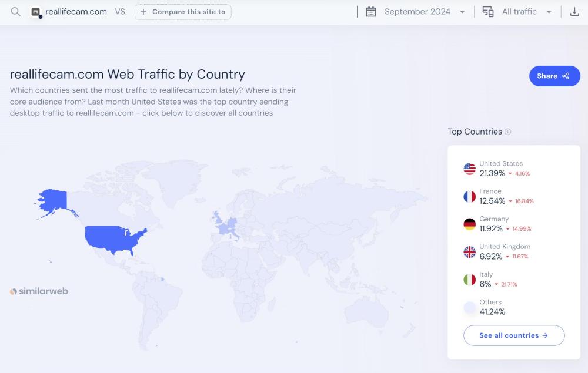Open the See all countries link
The image size is (588, 373).
513,335
